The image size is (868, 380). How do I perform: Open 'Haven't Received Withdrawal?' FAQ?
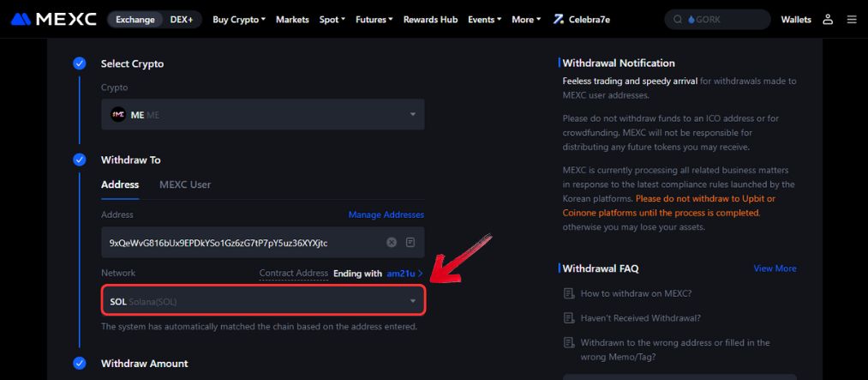(640, 318)
